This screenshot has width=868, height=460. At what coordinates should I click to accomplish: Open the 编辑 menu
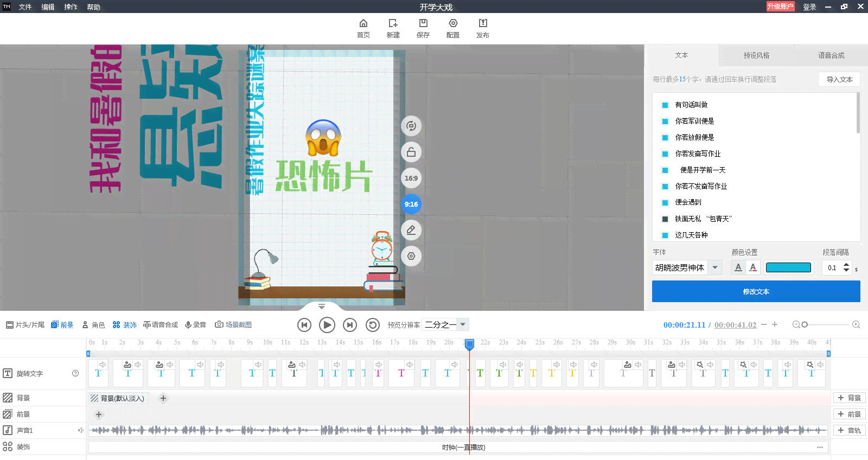[x=48, y=7]
